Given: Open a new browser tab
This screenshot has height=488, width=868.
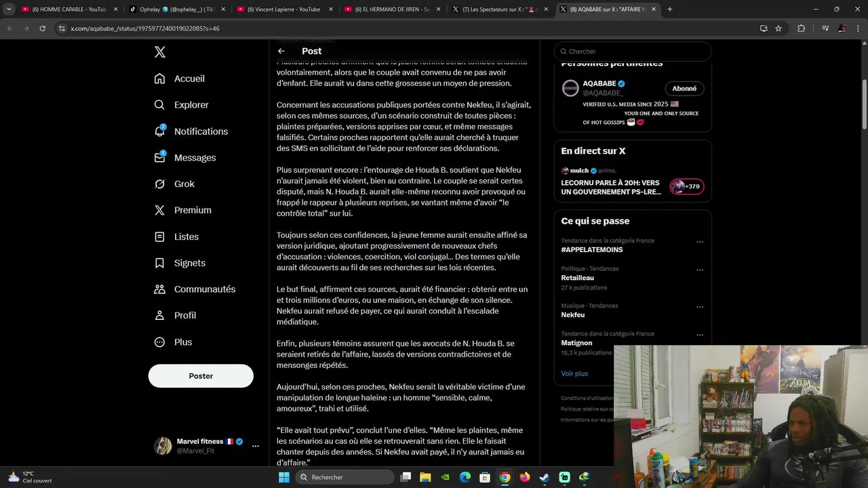Looking at the screenshot, I should pos(670,9).
